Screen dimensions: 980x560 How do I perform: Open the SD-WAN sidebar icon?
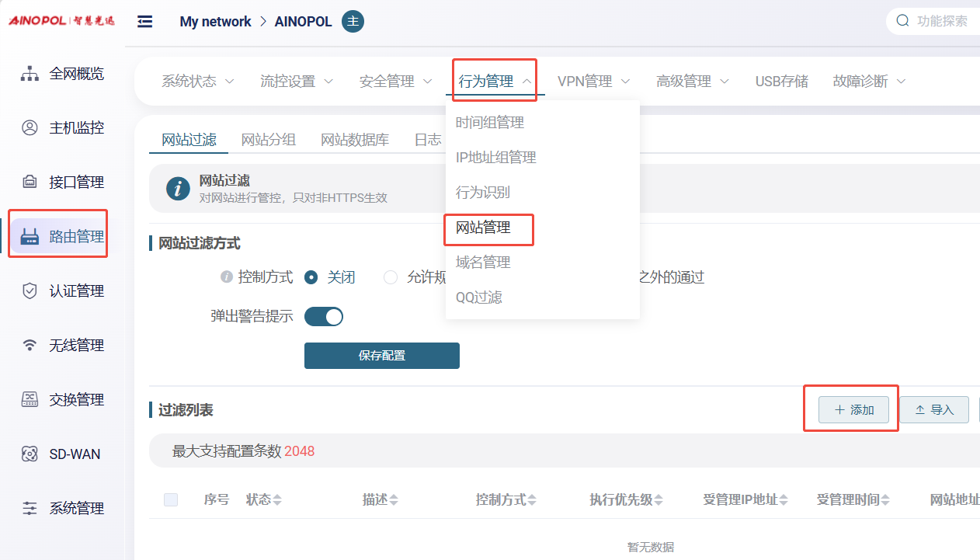(x=30, y=454)
